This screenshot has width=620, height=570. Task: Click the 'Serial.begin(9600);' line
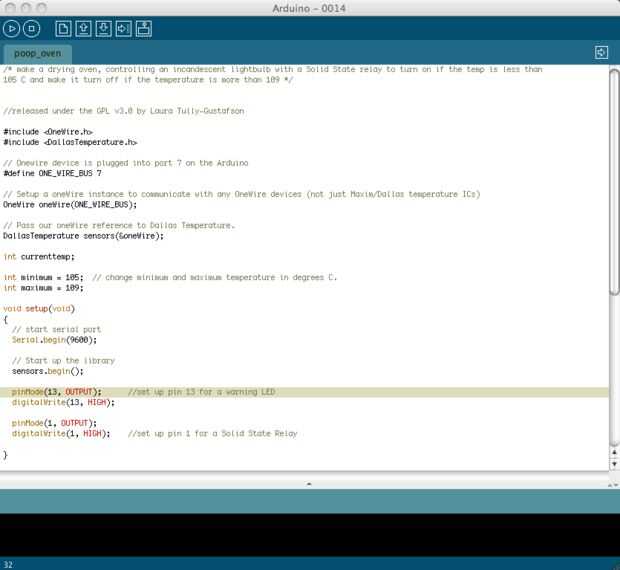click(x=54, y=340)
